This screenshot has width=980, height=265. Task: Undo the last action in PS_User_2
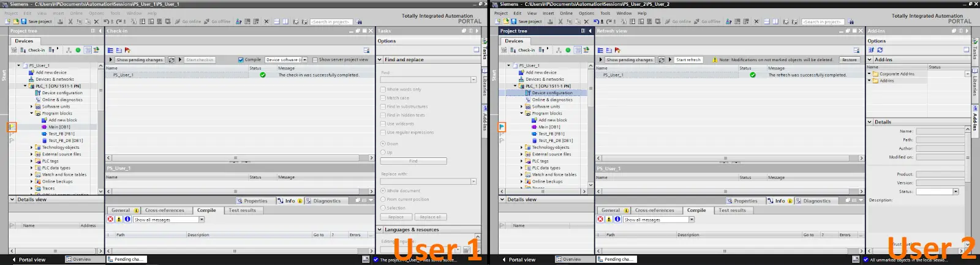pyautogui.click(x=596, y=21)
